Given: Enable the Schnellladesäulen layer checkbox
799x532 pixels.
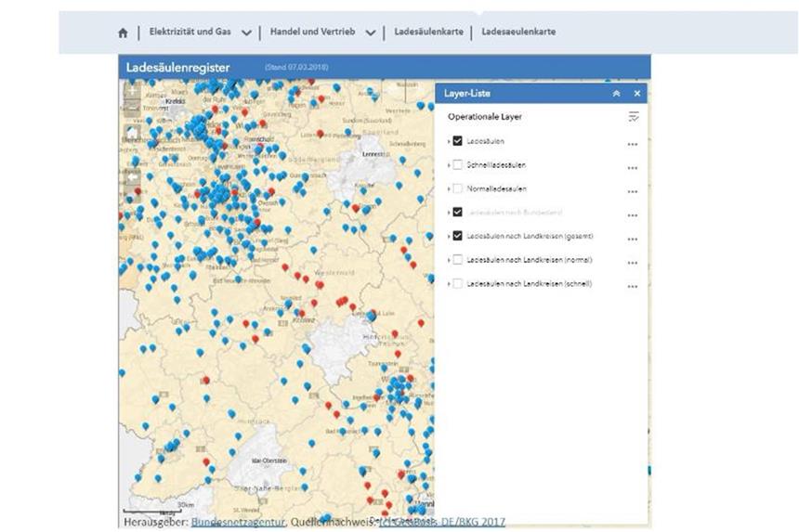Looking at the screenshot, I should (458, 165).
